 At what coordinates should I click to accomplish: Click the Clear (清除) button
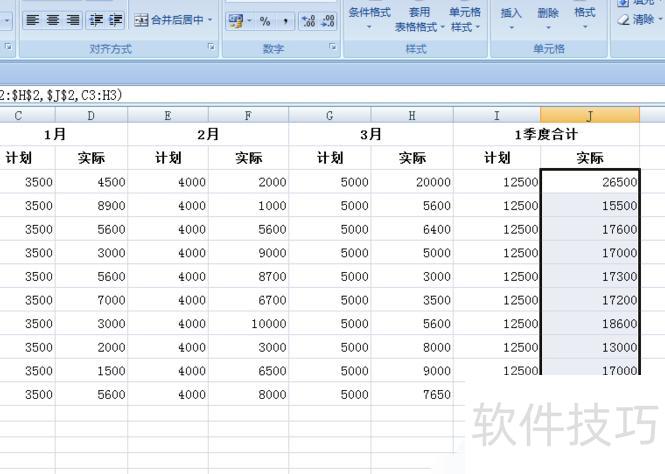(x=636, y=20)
